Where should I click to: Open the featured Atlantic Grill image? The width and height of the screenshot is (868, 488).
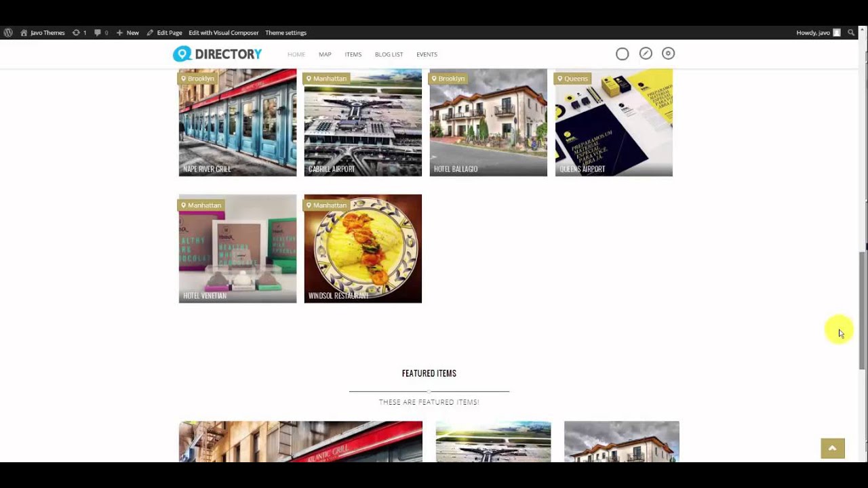click(300, 442)
